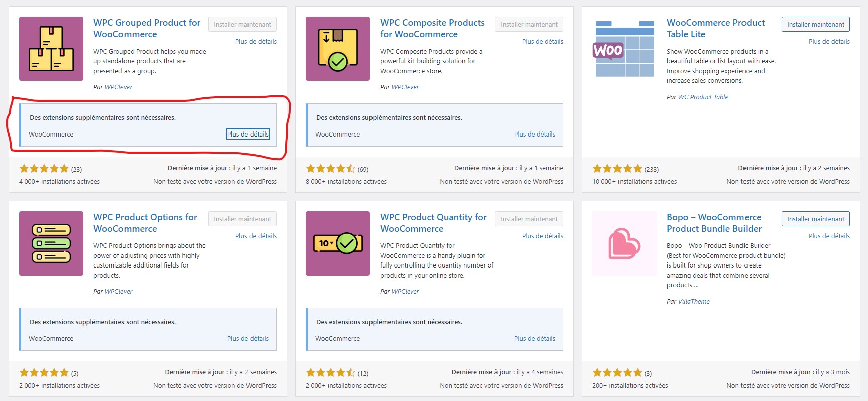Open the WooCommerce Product Table Lite icon

(x=625, y=49)
